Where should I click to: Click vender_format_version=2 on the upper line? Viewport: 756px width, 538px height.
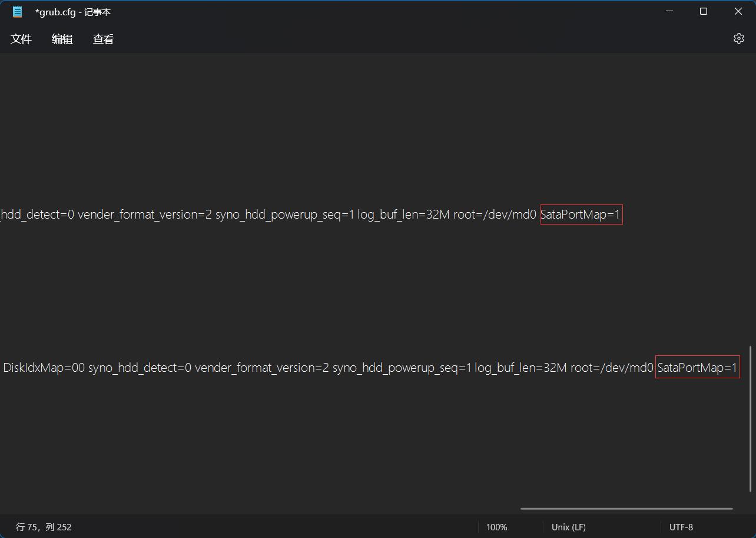[144, 214]
